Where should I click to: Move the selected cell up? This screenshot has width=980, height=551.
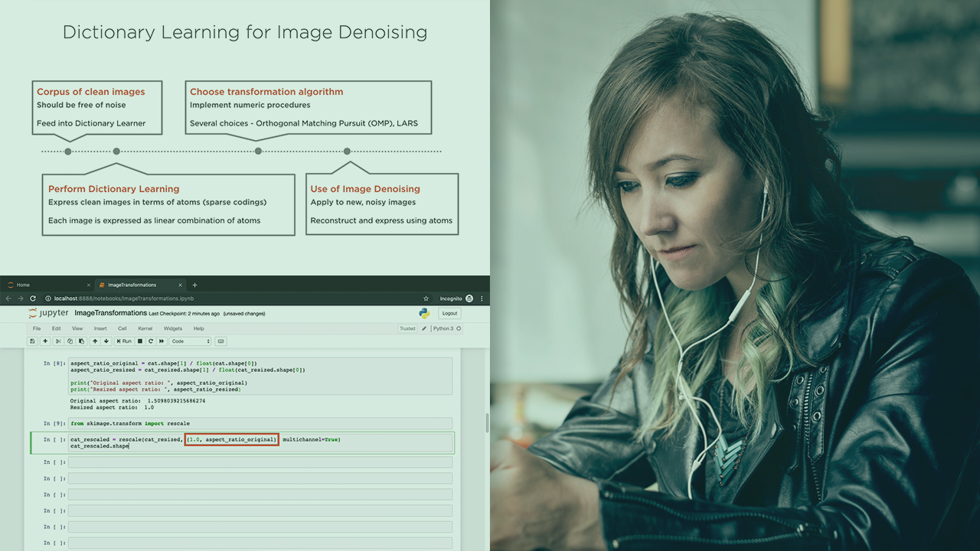coord(95,341)
